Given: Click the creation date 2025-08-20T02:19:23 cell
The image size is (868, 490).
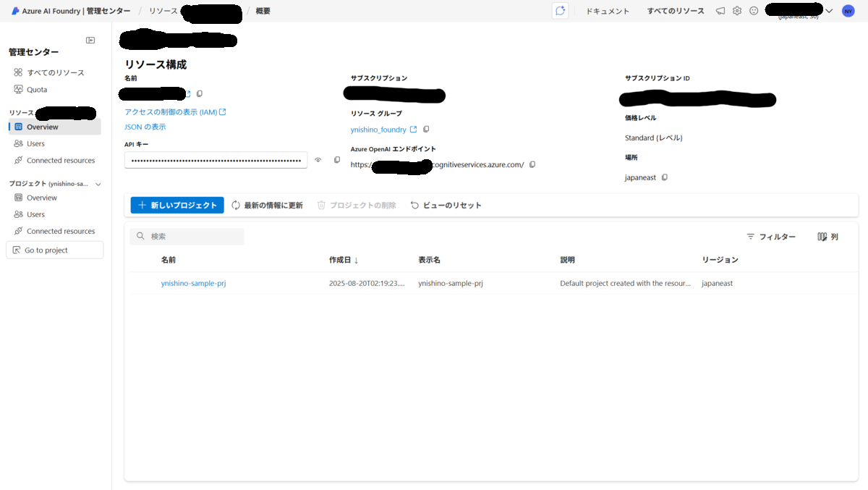Looking at the screenshot, I should [367, 283].
